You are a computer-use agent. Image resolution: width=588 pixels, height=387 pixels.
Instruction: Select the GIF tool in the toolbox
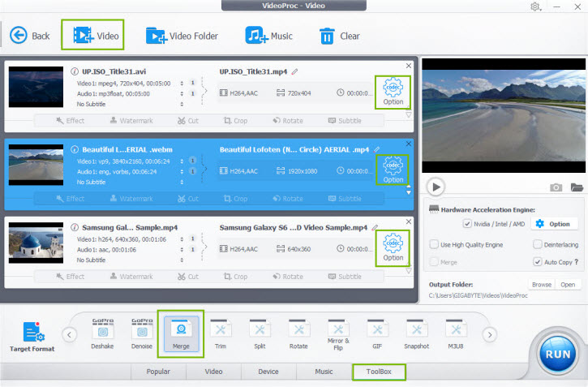pyautogui.click(x=377, y=333)
